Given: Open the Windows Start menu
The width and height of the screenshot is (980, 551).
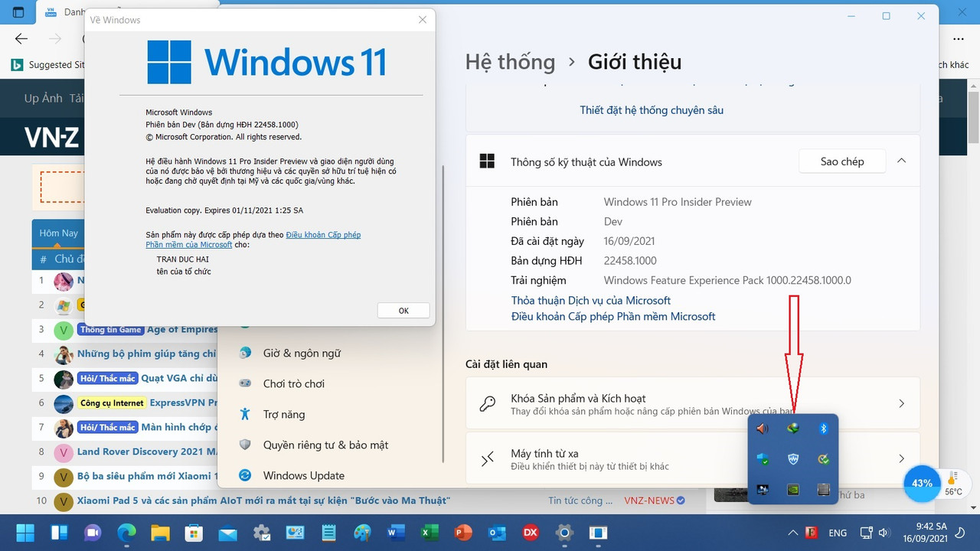Looking at the screenshot, I should click(x=25, y=533).
